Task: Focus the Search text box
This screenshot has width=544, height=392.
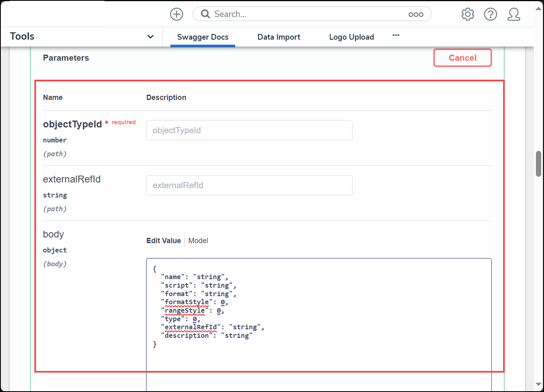Action: tap(308, 14)
